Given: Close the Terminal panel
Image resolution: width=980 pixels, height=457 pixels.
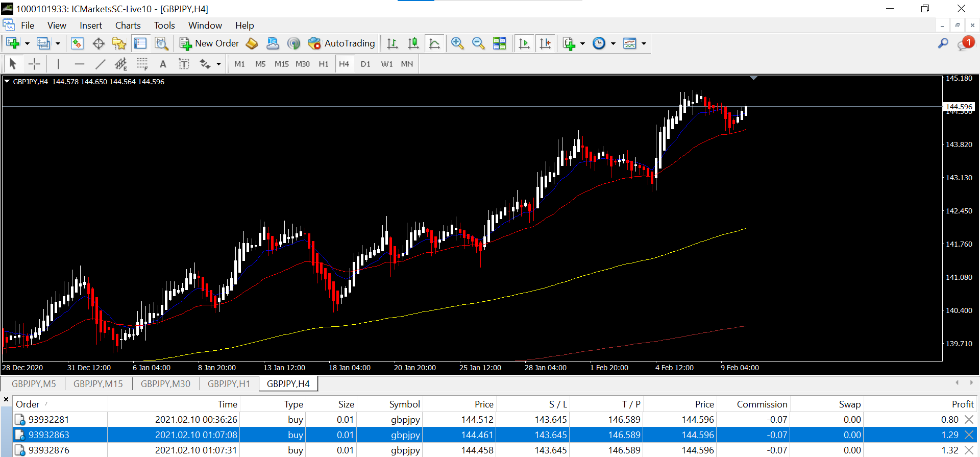Looking at the screenshot, I should pos(6,400).
